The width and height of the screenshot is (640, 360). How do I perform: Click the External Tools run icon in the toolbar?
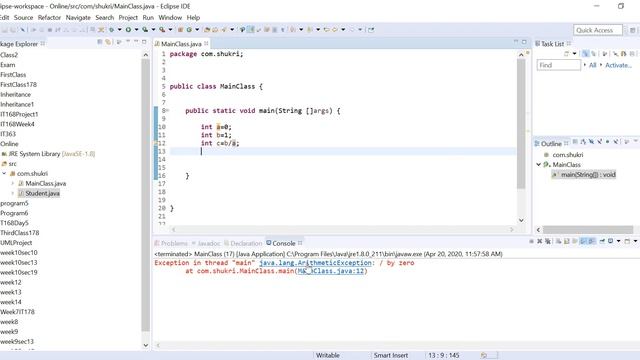click(x=162, y=29)
